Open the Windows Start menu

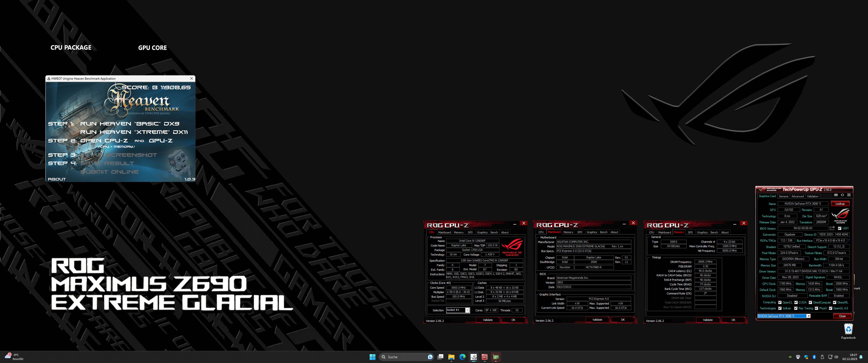pyautogui.click(x=372, y=357)
